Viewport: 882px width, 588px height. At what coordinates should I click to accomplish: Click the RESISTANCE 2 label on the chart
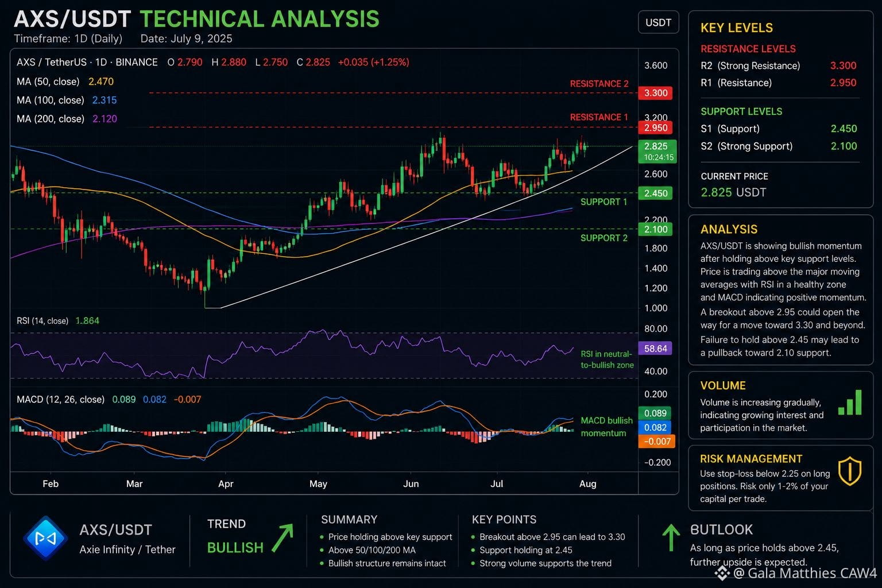(x=599, y=84)
